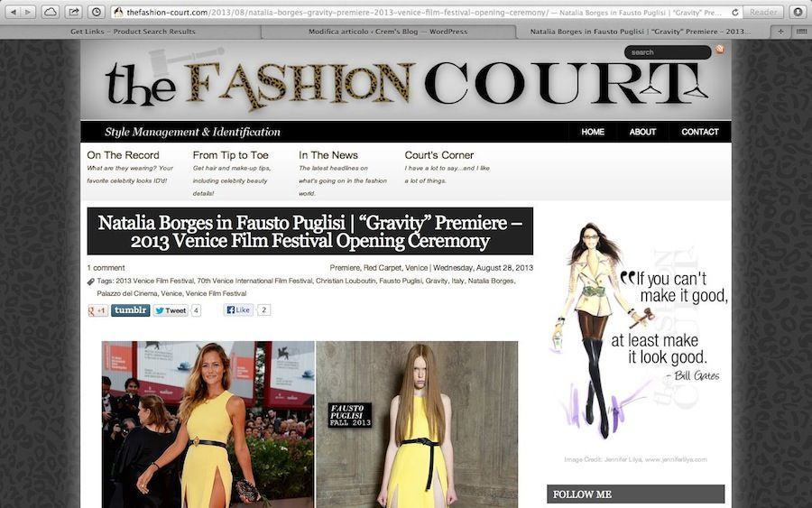
Task: Click the Christian Louboutin tag
Action: (x=346, y=281)
